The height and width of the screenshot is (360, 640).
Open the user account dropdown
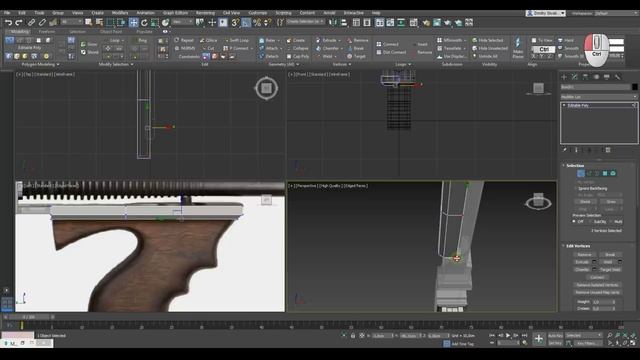(546, 13)
